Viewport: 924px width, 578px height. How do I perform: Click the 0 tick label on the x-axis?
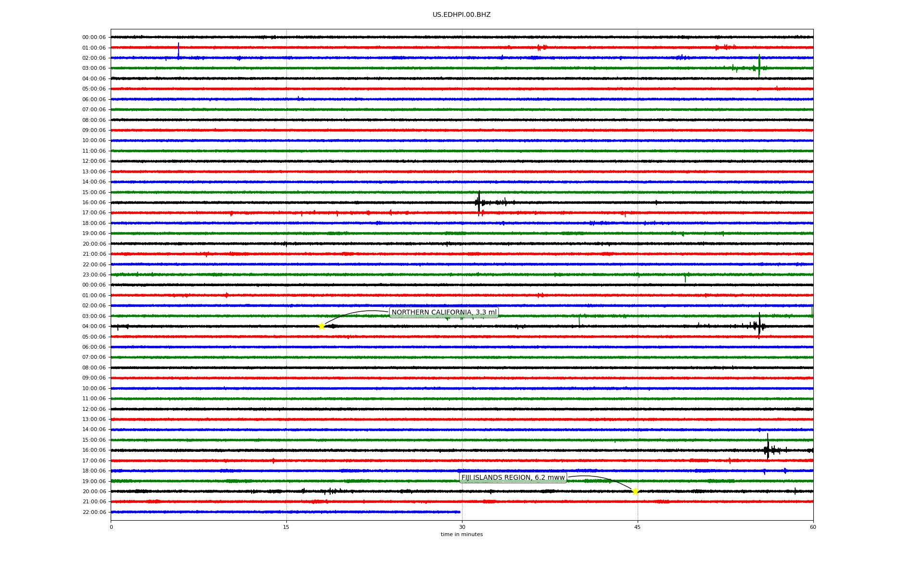coord(111,527)
